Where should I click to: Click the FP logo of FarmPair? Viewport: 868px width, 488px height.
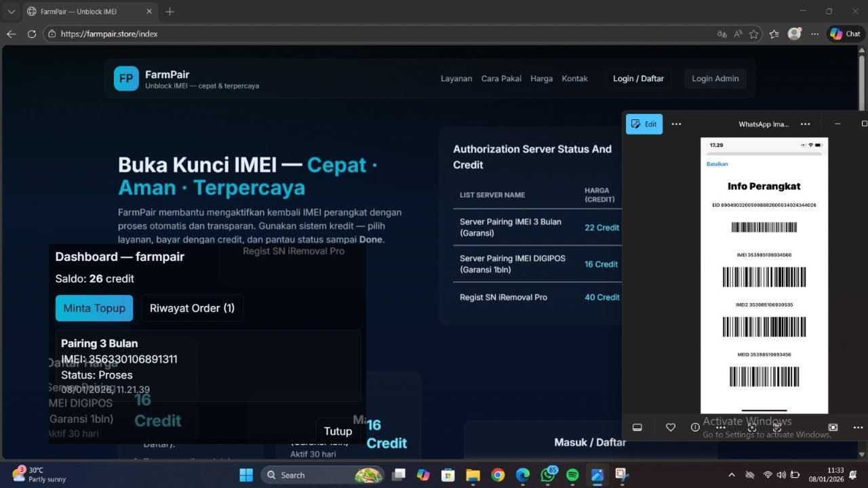(x=126, y=79)
